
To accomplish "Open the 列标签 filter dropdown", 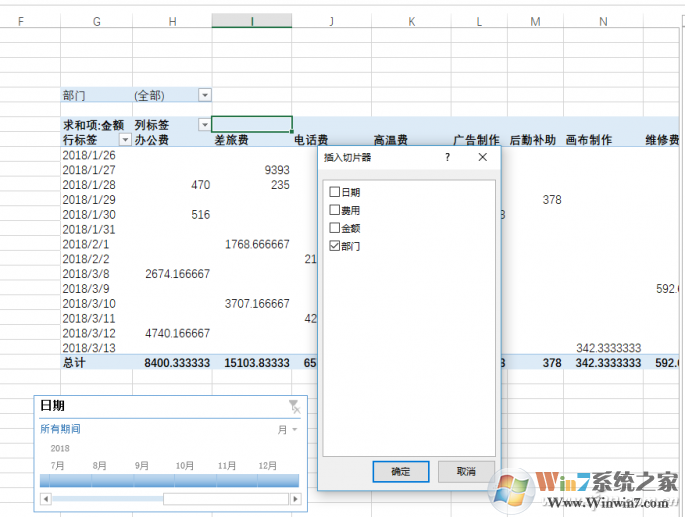I will pos(204,125).
